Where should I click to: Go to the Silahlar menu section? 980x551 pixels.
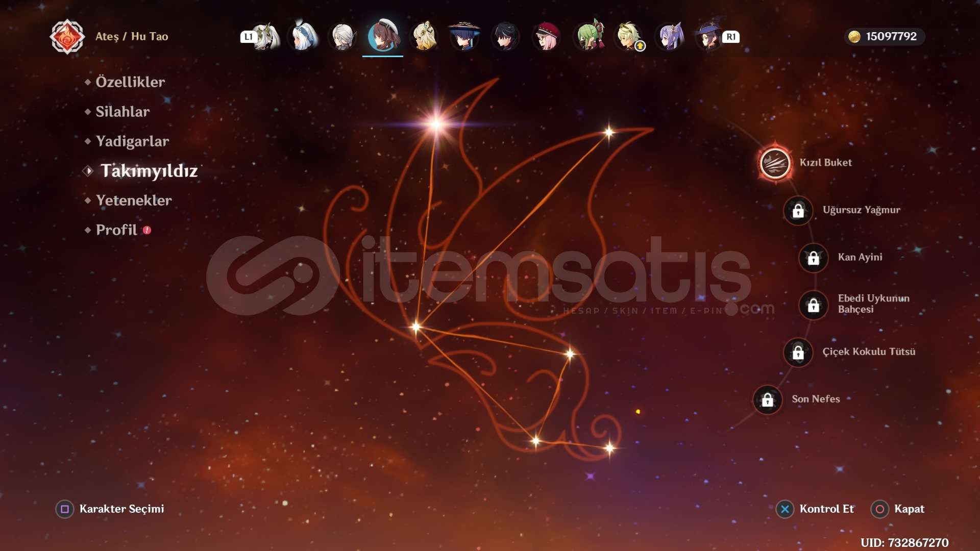click(122, 112)
